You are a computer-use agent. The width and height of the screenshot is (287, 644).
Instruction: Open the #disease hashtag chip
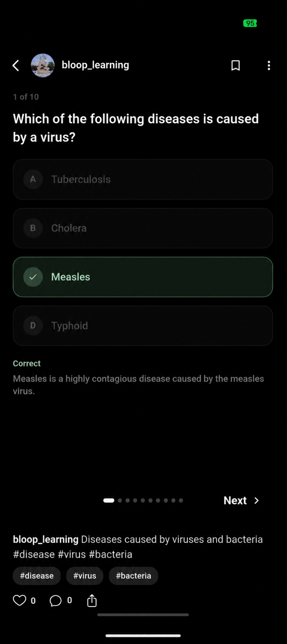coord(37,576)
